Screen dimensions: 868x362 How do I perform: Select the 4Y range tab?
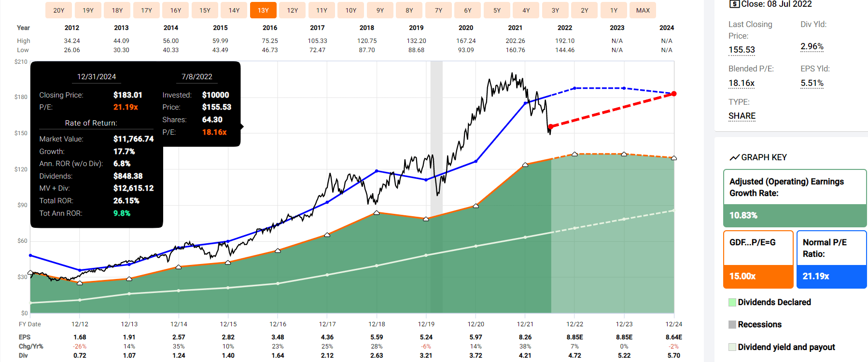pyautogui.click(x=526, y=10)
